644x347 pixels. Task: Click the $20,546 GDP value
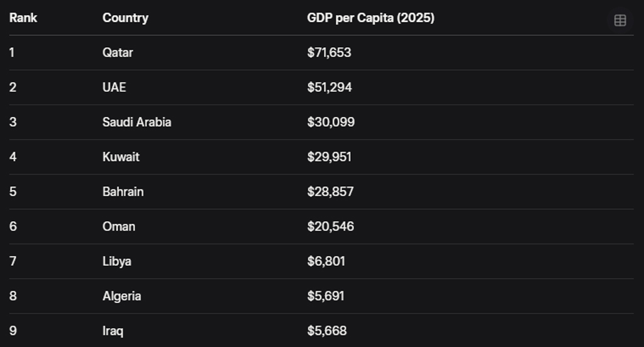pyautogui.click(x=330, y=226)
